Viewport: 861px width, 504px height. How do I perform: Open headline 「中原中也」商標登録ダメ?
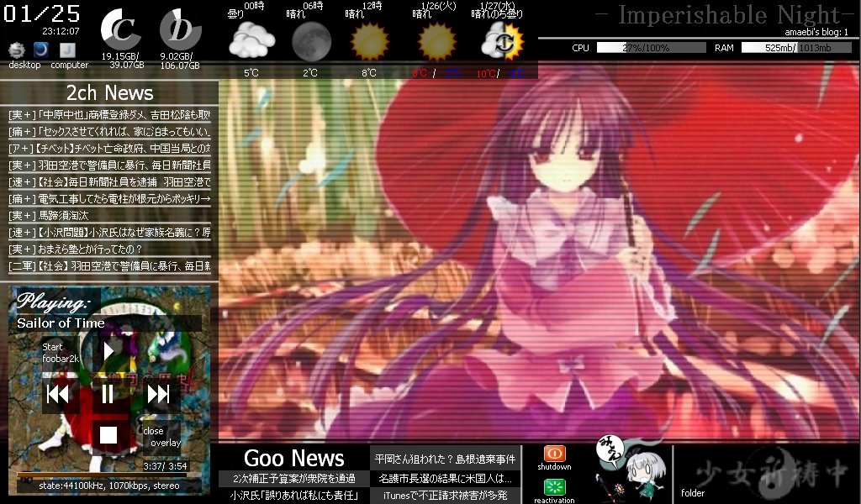[109, 114]
